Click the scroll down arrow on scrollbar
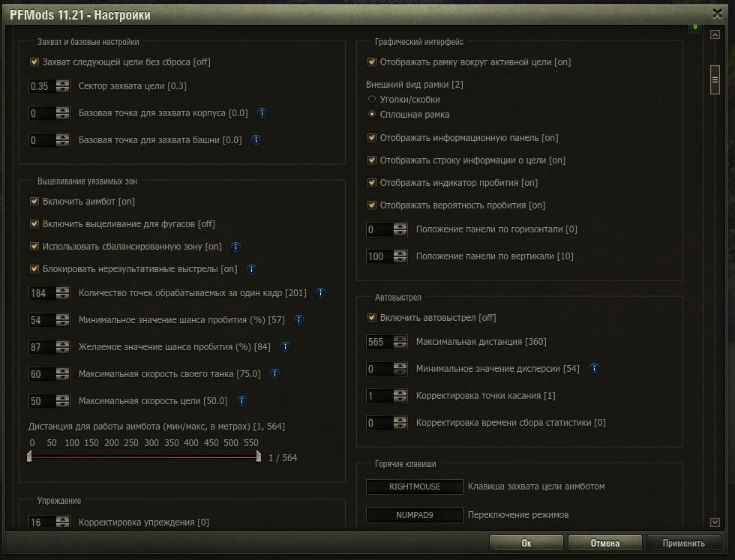The image size is (735, 560). tap(715, 523)
